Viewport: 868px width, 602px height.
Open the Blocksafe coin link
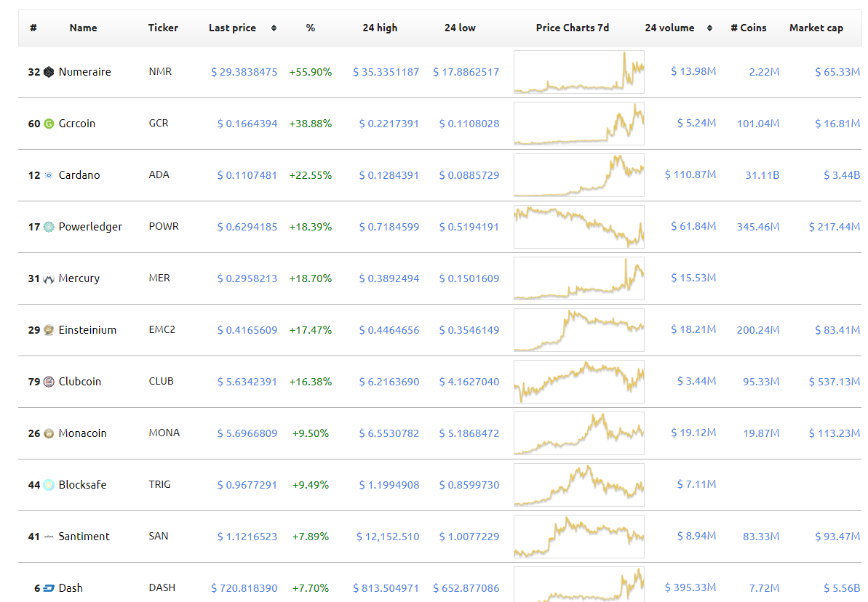pos(82,485)
